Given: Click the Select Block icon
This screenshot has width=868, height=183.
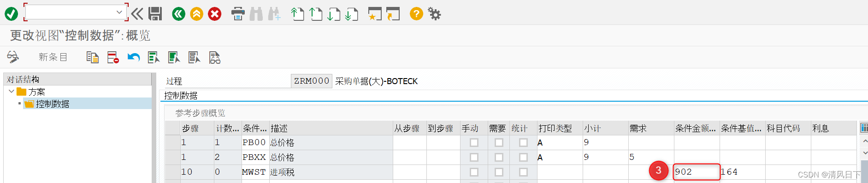Looking at the screenshot, I should tap(174, 57).
